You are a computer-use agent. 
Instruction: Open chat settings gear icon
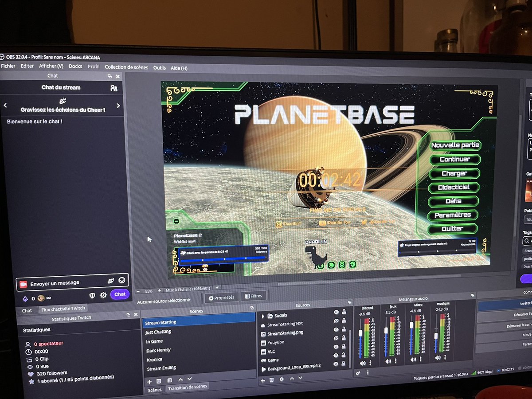pyautogui.click(x=103, y=295)
